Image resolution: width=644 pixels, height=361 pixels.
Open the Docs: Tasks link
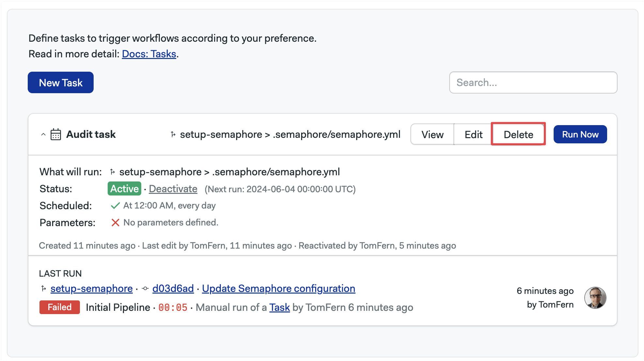coord(149,54)
